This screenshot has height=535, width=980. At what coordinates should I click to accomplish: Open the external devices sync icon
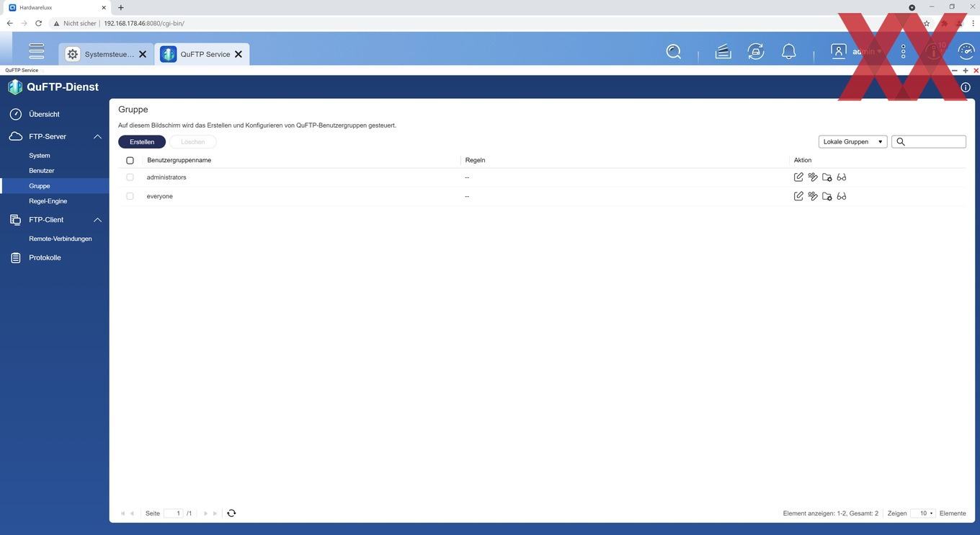pyautogui.click(x=756, y=51)
